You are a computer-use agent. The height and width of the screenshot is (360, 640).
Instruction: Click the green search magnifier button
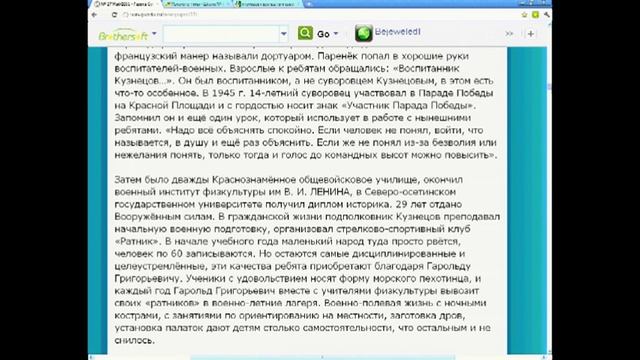pos(305,33)
